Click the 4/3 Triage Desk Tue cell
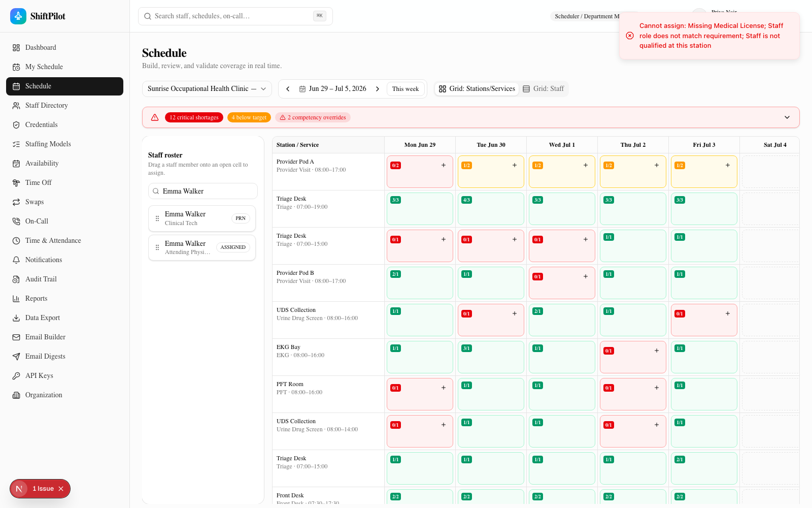812x508 pixels. point(491,209)
